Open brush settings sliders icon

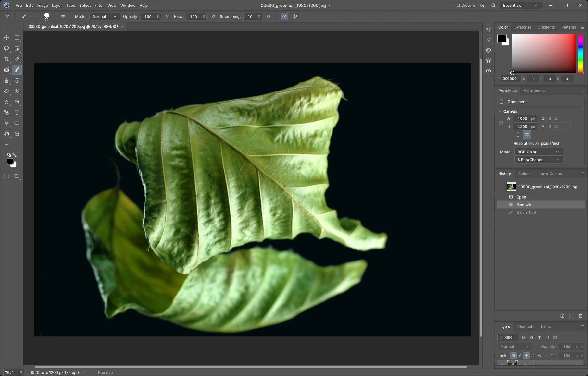pyautogui.click(x=63, y=17)
